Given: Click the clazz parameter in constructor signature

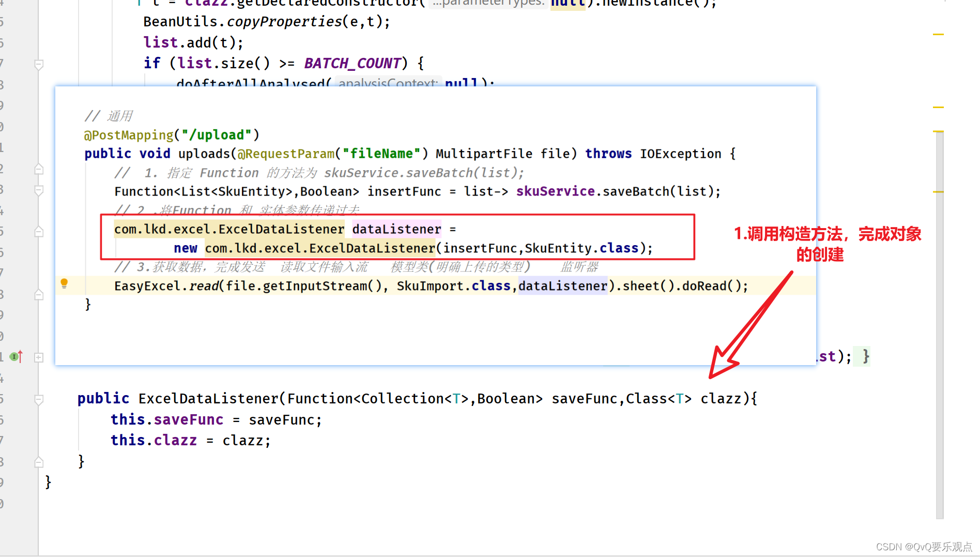Looking at the screenshot, I should pyautogui.click(x=721, y=399).
